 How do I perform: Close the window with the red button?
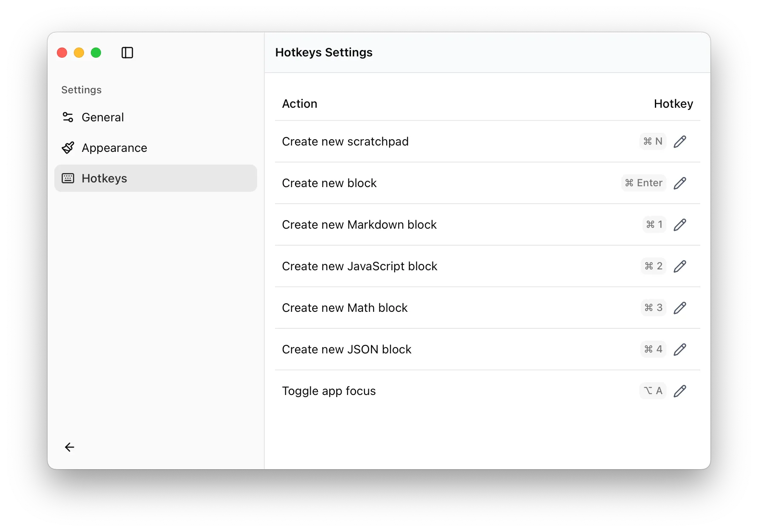click(62, 53)
